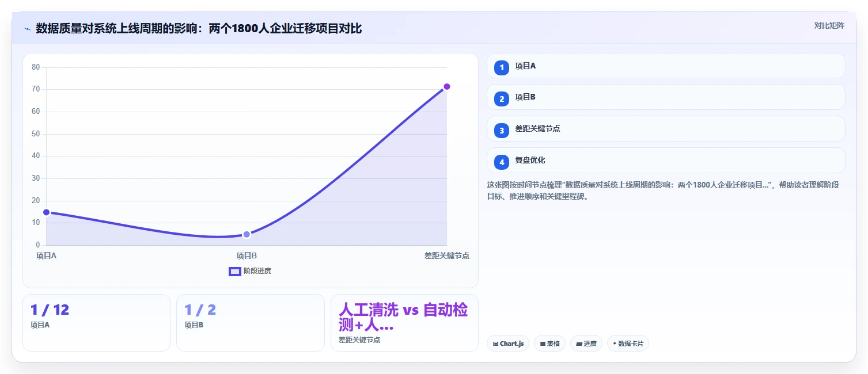Screen dimensions: 868x374
Task: Click the x-axis label 差距关键节点
Action: [x=446, y=255]
